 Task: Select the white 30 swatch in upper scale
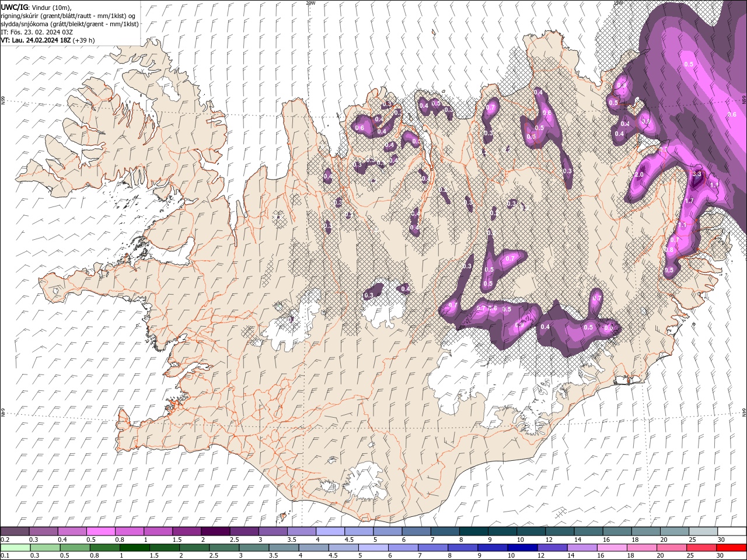click(731, 531)
